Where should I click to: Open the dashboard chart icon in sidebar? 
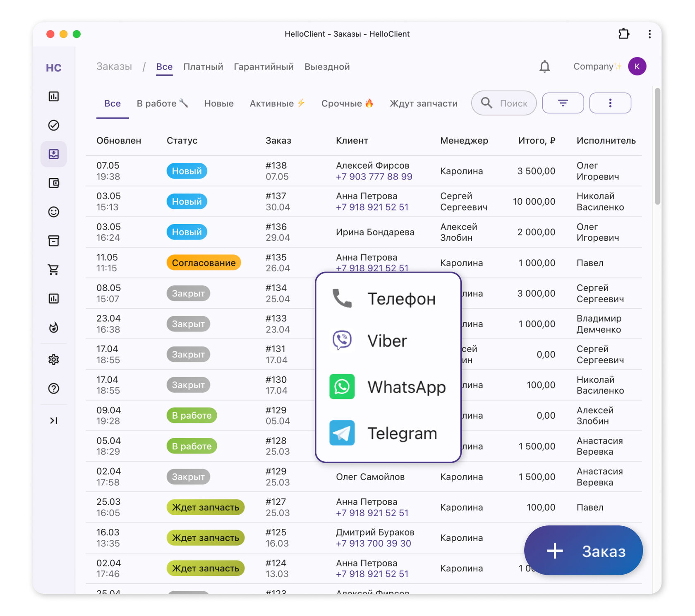54,96
